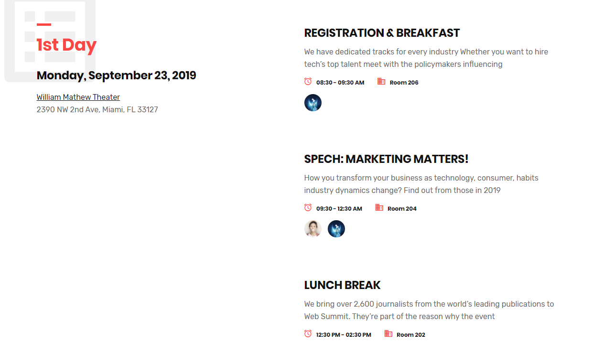Open the speaker avatar under Registration & Breakfast
The image size is (592, 364).
click(313, 103)
